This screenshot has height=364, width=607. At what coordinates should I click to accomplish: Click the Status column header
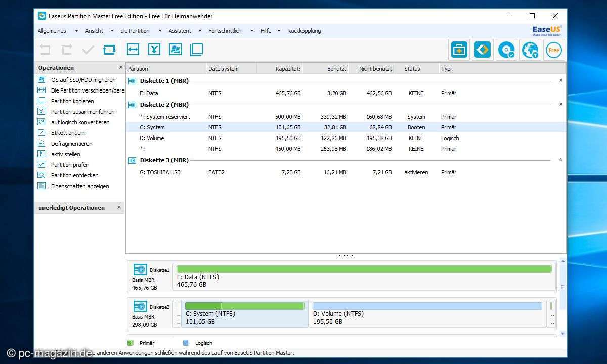(416, 69)
